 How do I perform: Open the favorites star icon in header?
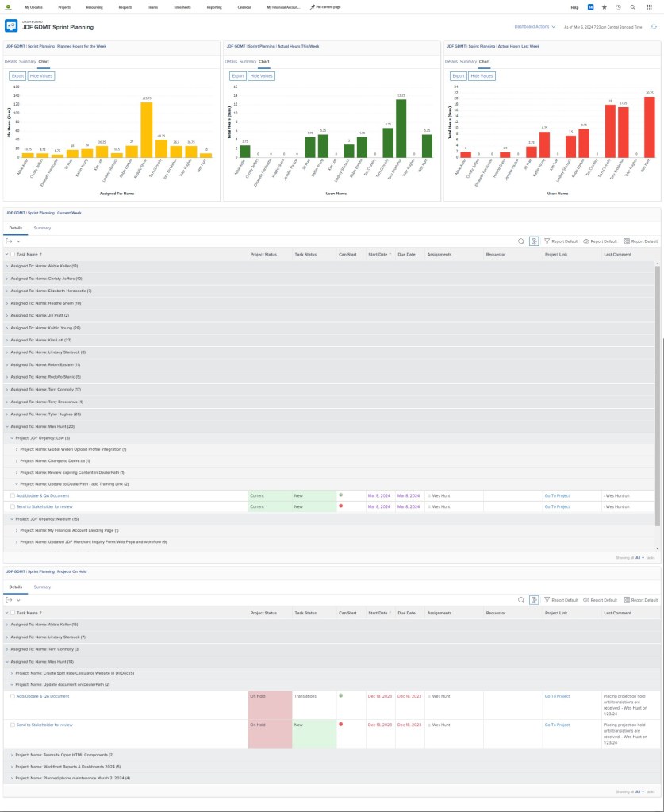(x=605, y=6)
